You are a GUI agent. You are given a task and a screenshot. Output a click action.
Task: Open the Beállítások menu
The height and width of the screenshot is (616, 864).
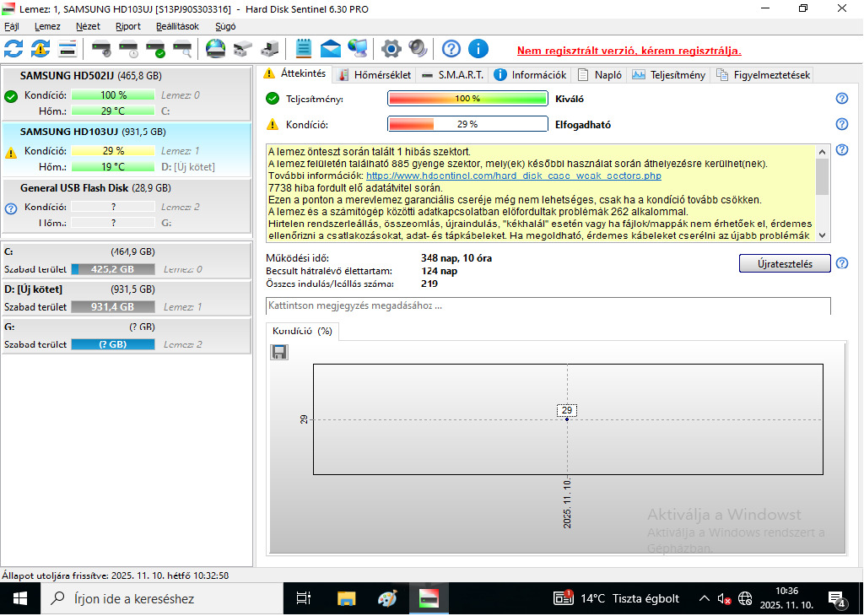(177, 26)
